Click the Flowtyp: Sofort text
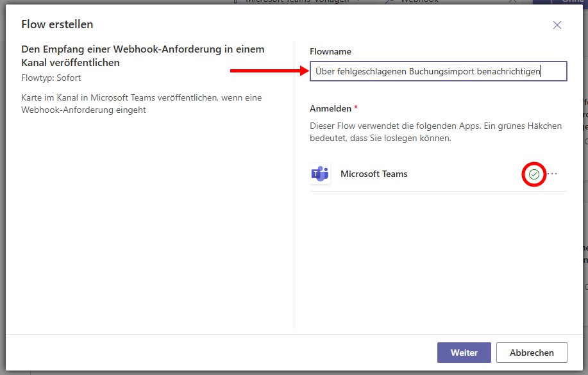This screenshot has height=375, width=588. pos(51,78)
